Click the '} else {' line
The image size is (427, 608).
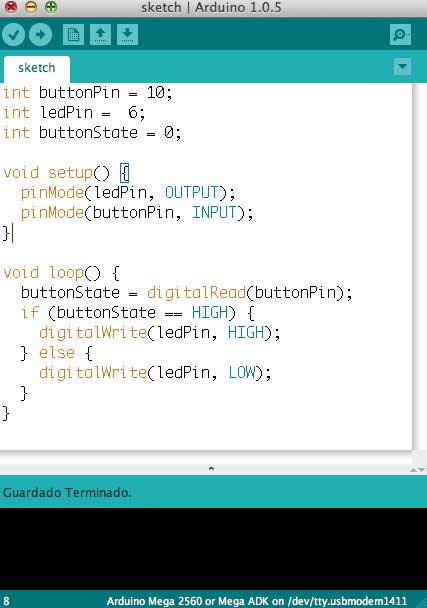57,353
